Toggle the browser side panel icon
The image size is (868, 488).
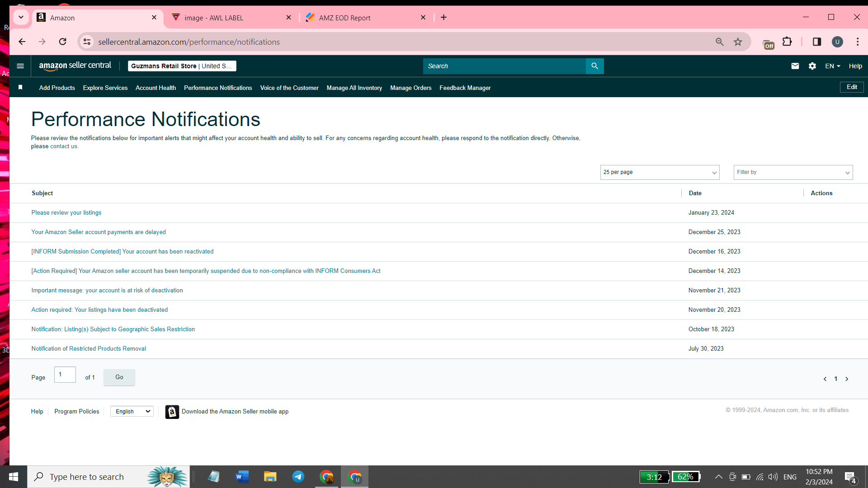tap(817, 42)
